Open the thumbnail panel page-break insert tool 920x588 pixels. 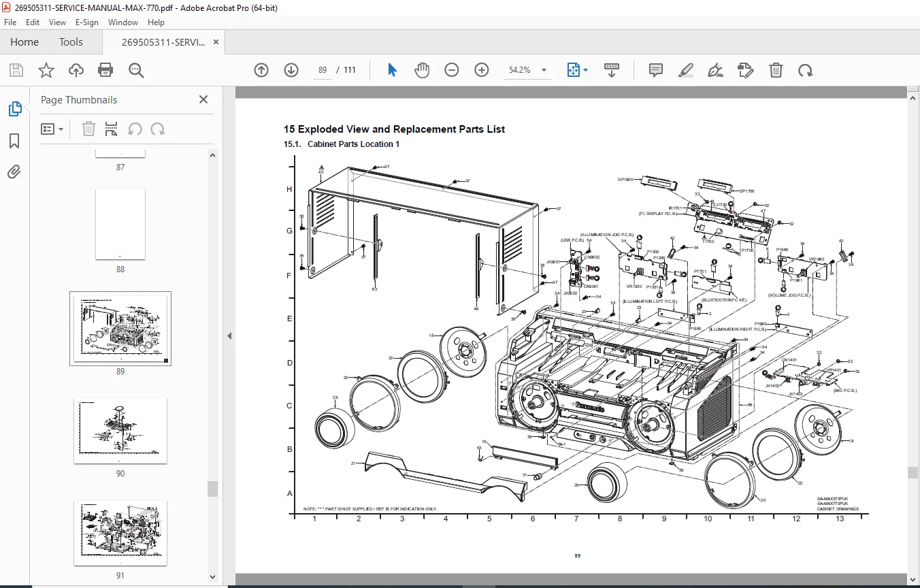[112, 129]
